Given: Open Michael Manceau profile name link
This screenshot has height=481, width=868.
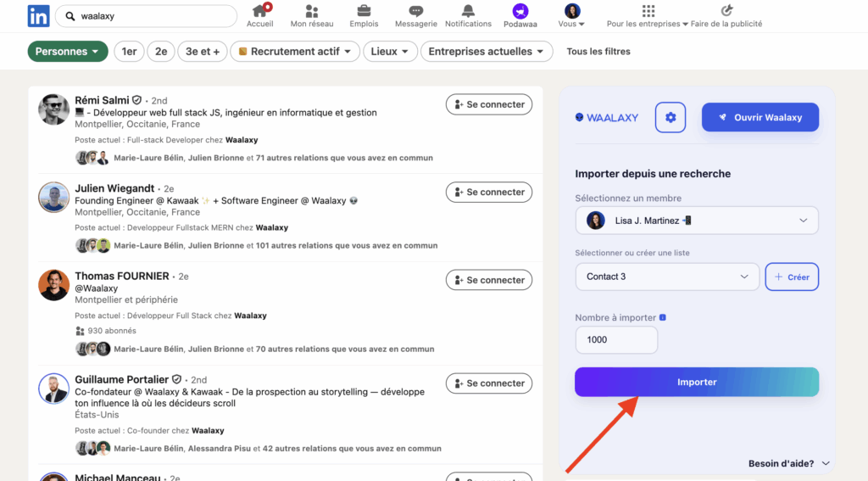Looking at the screenshot, I should [x=117, y=477].
